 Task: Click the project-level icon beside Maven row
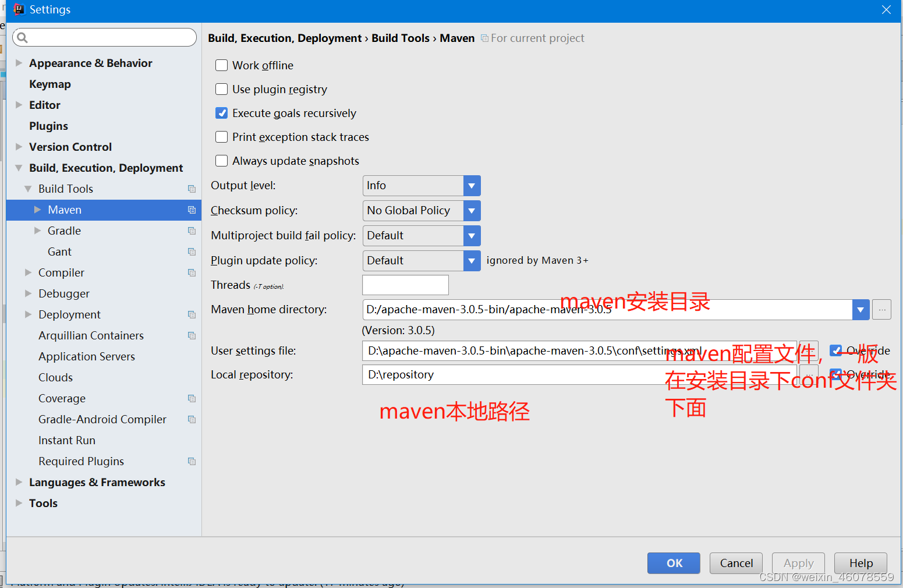click(x=192, y=210)
